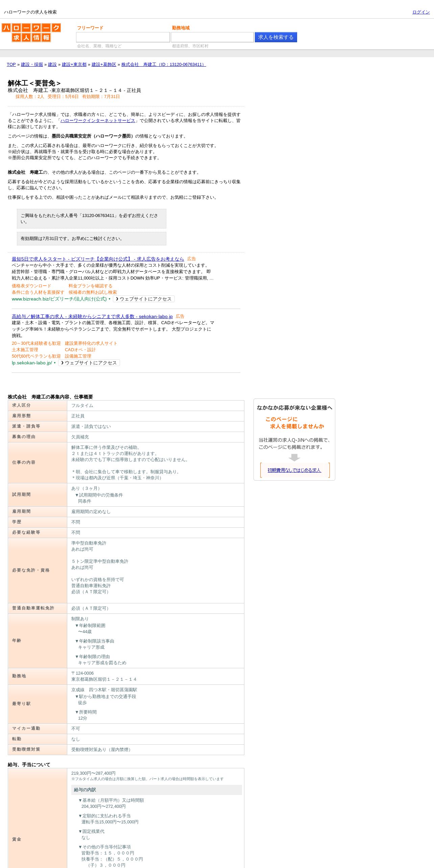
Task: Open the ログイン link
Action: coord(421,12)
